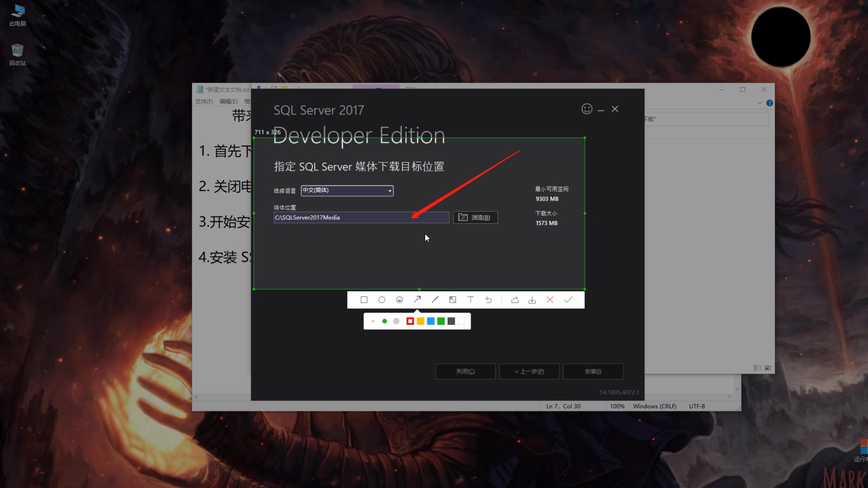Collapse ribbon chevron in the Explorer window
The width and height of the screenshot is (868, 488).
[759, 103]
